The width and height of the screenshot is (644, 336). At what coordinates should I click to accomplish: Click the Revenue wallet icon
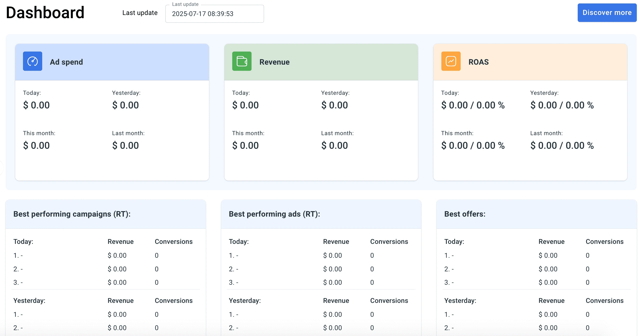242,61
